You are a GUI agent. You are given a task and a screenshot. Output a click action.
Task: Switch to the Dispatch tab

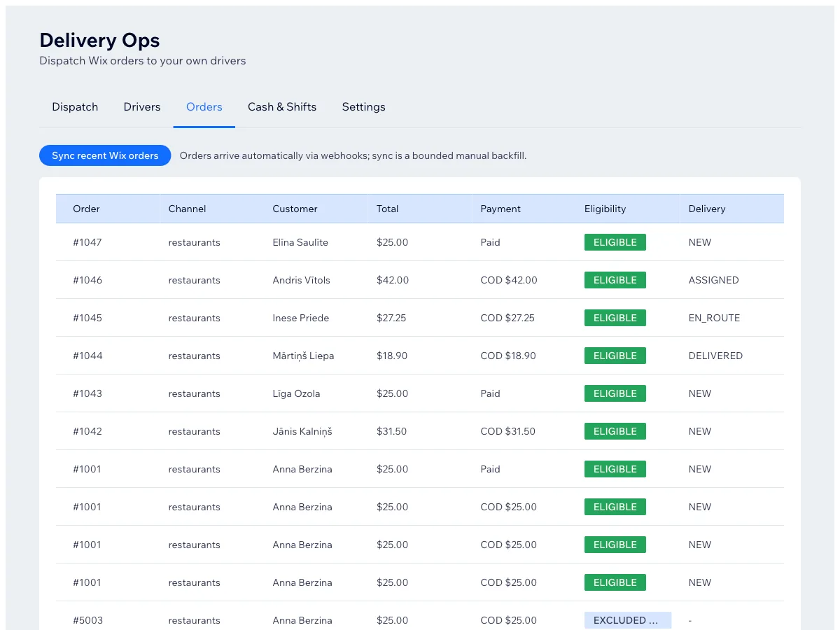(75, 107)
